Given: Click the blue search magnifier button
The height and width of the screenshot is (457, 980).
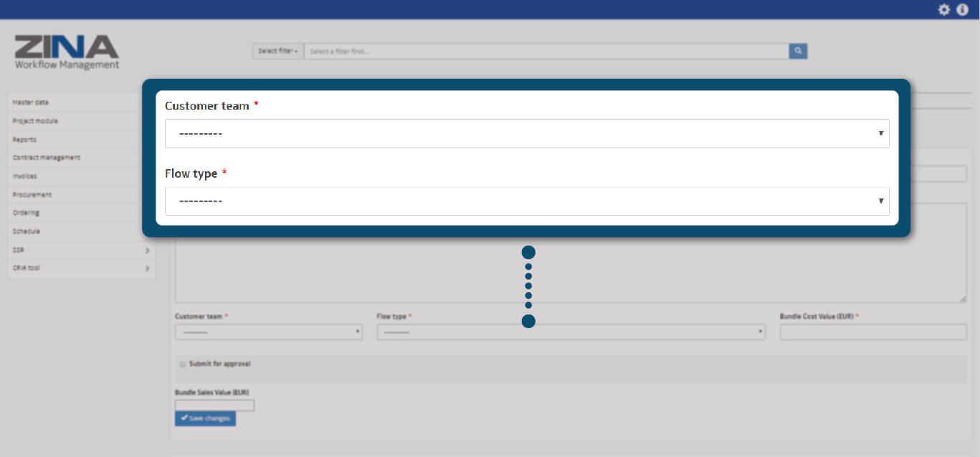Looking at the screenshot, I should tap(798, 51).
